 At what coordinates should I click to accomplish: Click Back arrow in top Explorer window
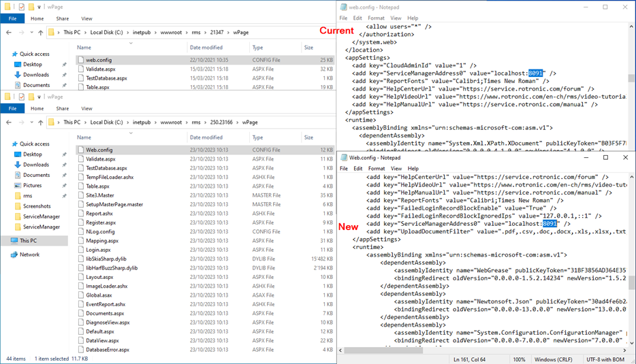(9, 33)
